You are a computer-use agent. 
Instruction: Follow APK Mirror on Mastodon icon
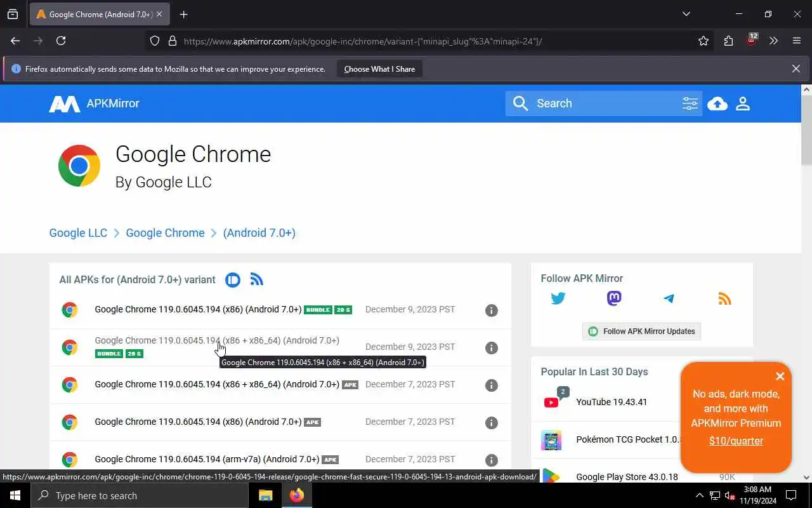point(613,298)
